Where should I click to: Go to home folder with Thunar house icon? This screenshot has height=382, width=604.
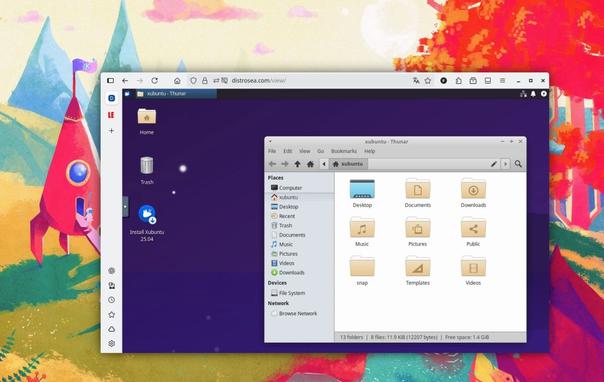pos(310,164)
